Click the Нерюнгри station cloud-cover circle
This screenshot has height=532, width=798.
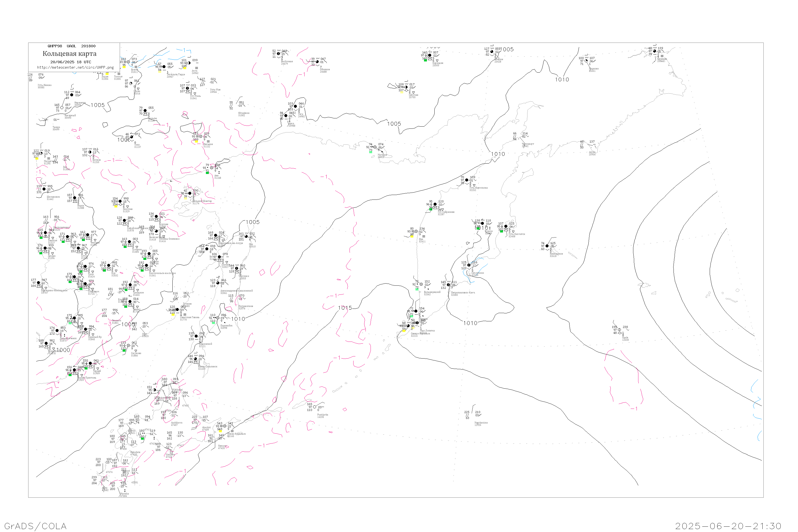pyautogui.click(x=72, y=95)
